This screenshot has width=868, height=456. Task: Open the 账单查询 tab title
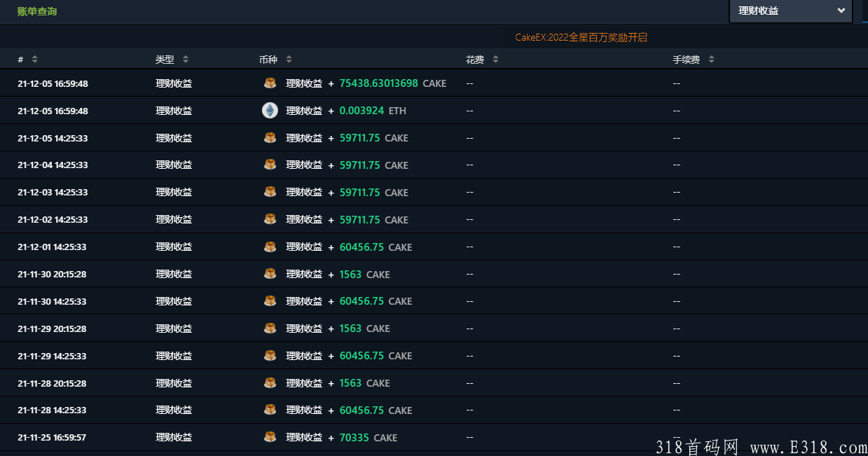click(37, 11)
